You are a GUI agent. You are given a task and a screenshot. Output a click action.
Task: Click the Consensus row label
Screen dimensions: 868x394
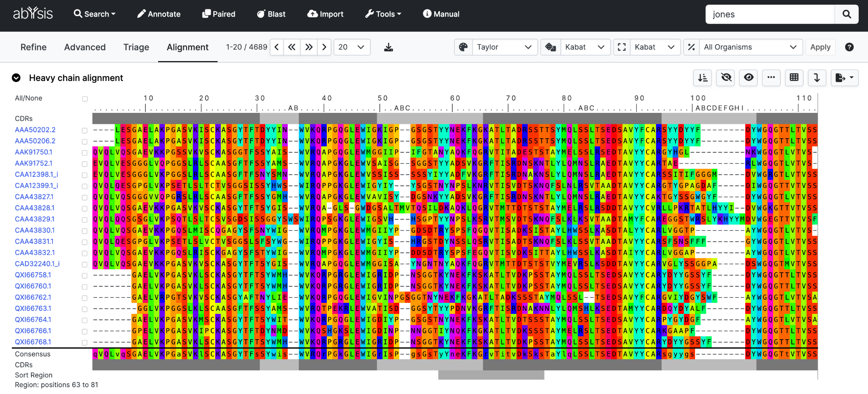tap(33, 354)
